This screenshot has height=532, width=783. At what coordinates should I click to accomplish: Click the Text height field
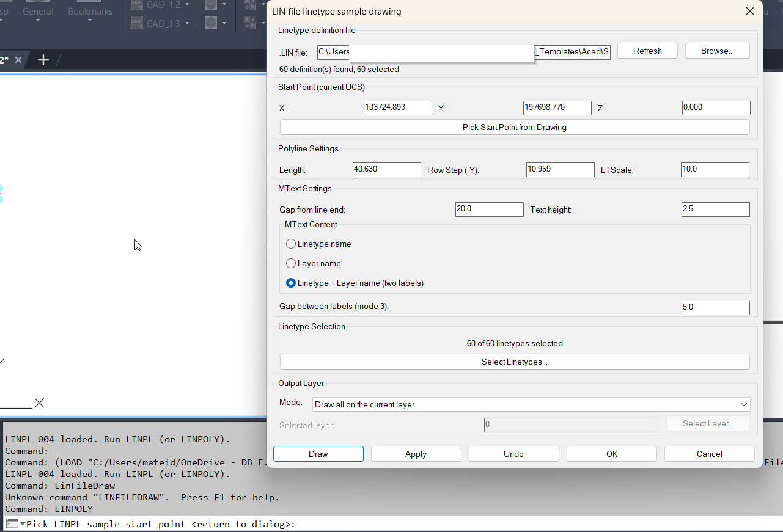716,209
